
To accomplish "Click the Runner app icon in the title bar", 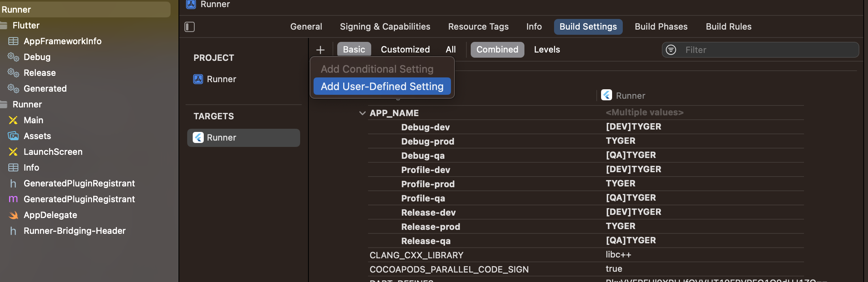I will [191, 4].
